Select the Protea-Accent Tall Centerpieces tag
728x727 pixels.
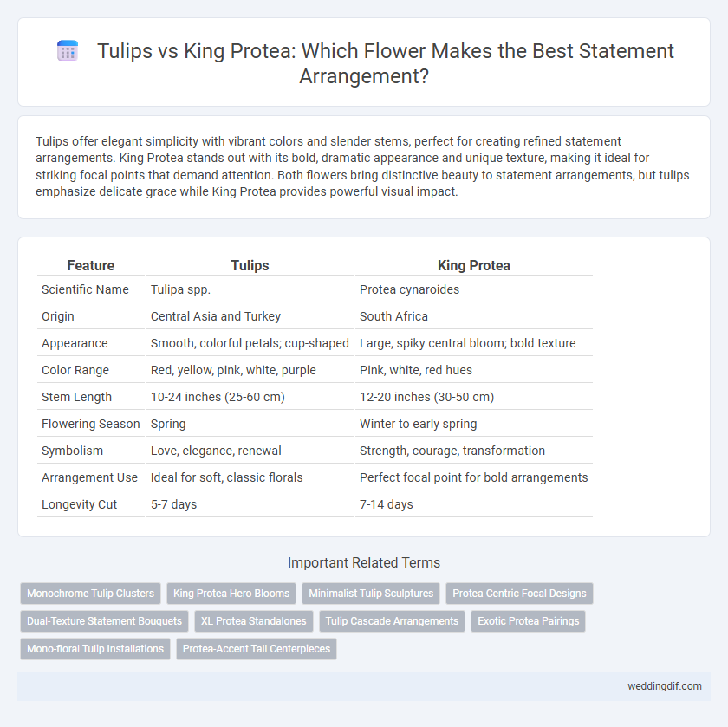[257, 649]
